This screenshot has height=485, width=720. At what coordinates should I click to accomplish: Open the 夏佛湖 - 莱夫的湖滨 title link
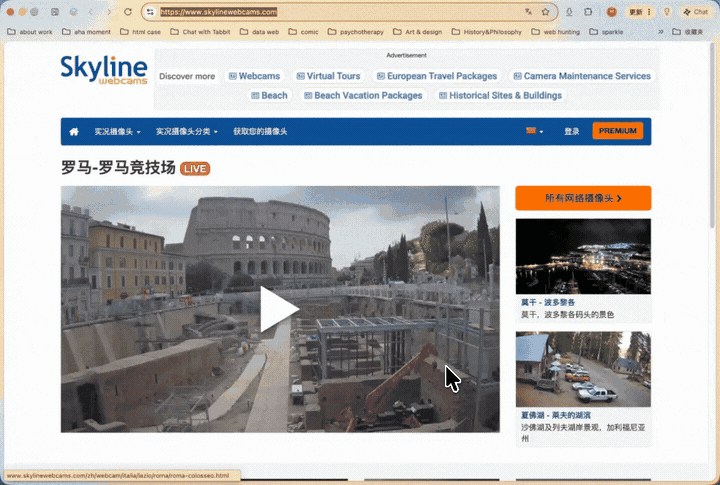[x=556, y=416]
